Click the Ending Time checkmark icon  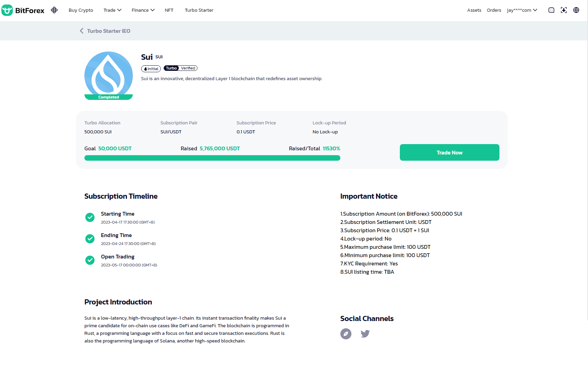point(90,238)
